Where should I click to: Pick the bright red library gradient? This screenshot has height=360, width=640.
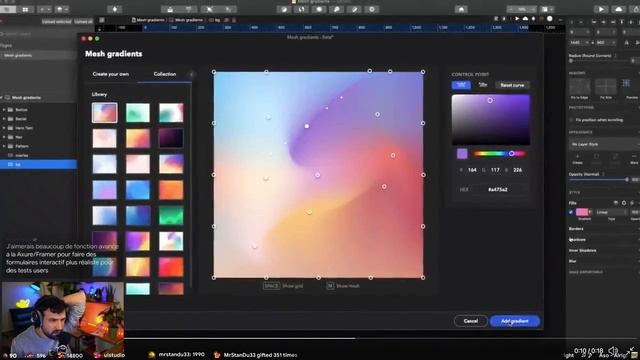click(171, 267)
